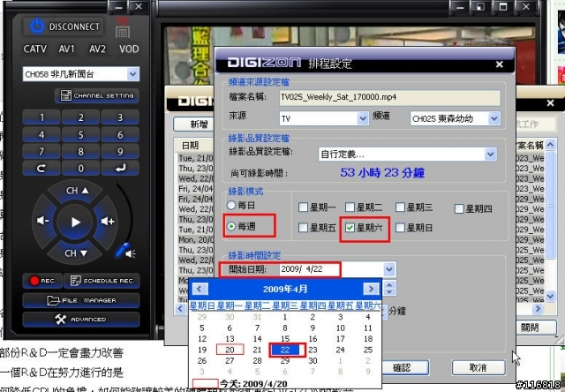
Task: Click the schedule list down scroll arrow
Action: [x=550, y=296]
